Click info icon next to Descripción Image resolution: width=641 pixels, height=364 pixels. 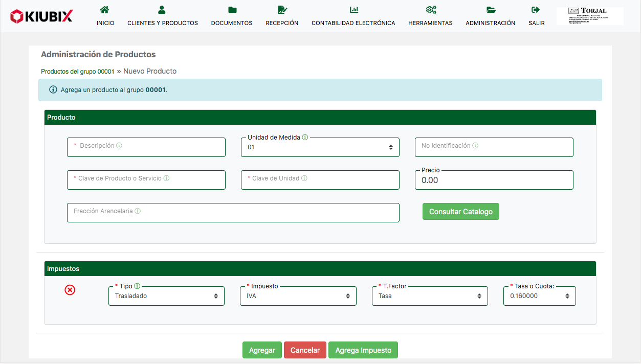[x=119, y=146]
